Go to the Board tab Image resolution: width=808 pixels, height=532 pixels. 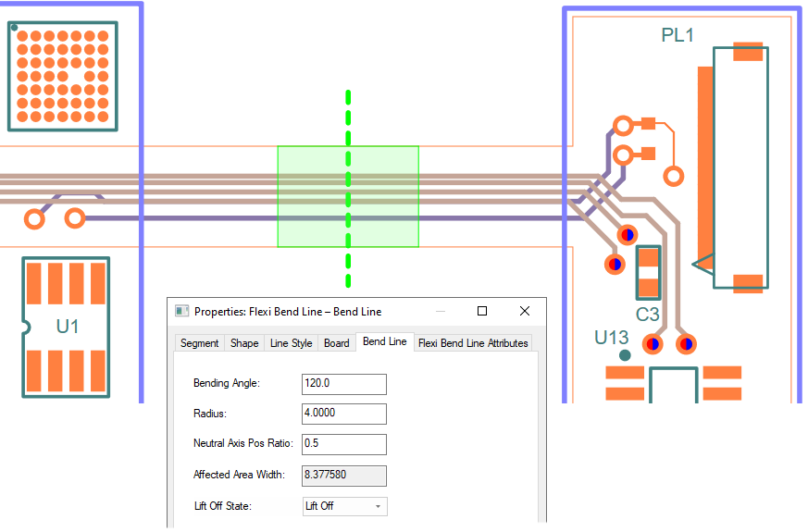point(336,343)
